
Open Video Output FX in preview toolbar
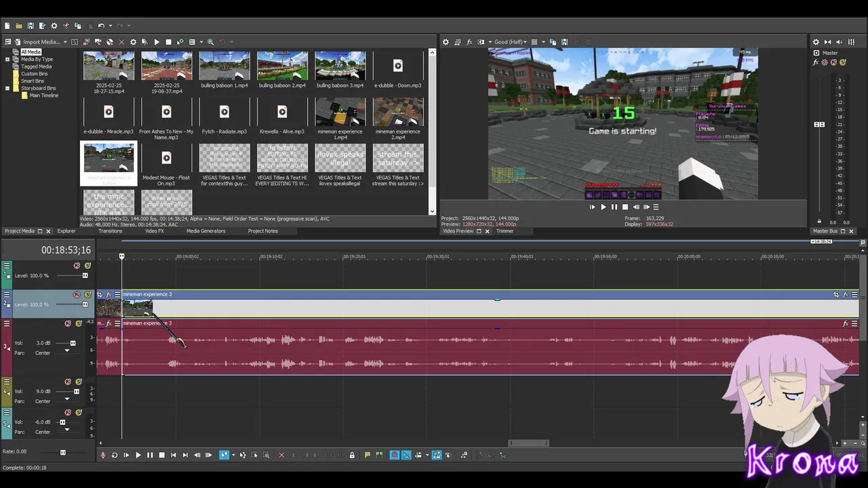[469, 42]
